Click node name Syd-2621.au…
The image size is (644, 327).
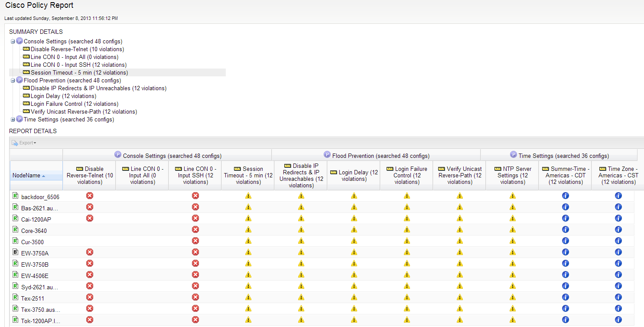point(39,287)
